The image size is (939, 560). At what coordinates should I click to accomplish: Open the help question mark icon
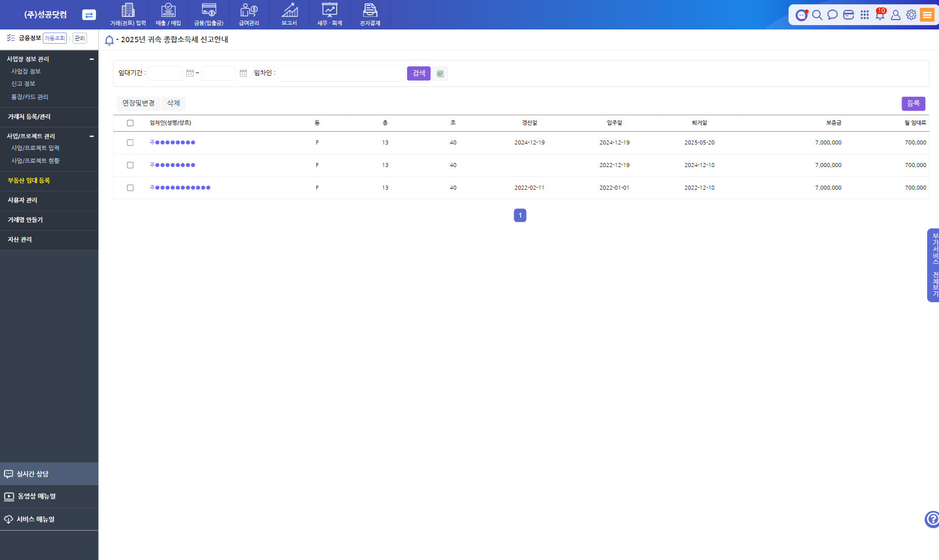(932, 519)
